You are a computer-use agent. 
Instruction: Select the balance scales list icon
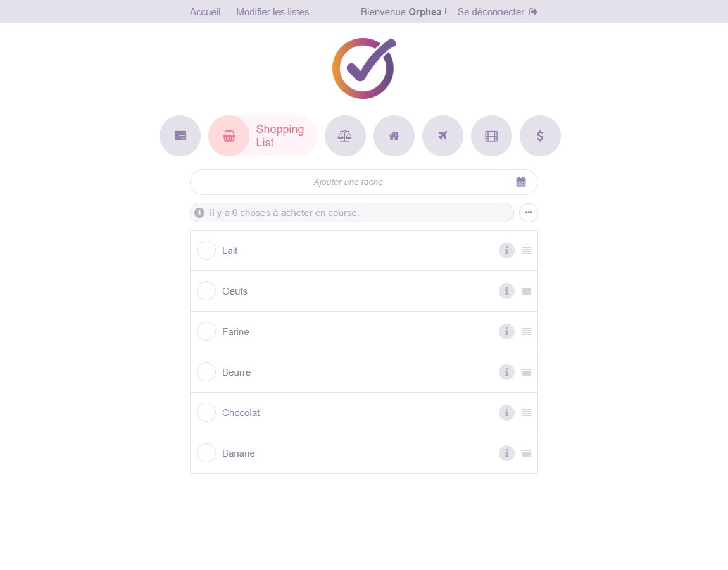(x=345, y=136)
